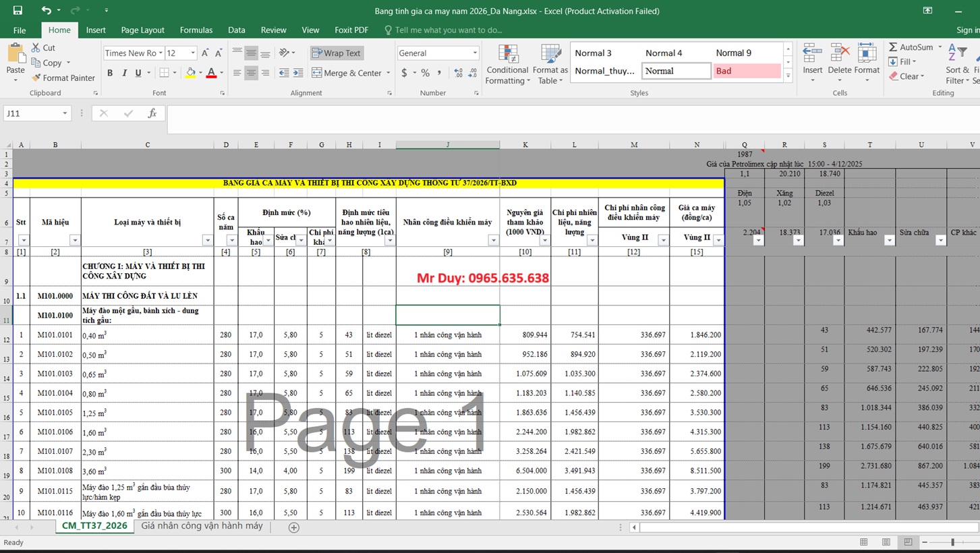Viewport: 980px width, 553px height.
Task: Toggle Underline formatting
Action: pos(138,73)
